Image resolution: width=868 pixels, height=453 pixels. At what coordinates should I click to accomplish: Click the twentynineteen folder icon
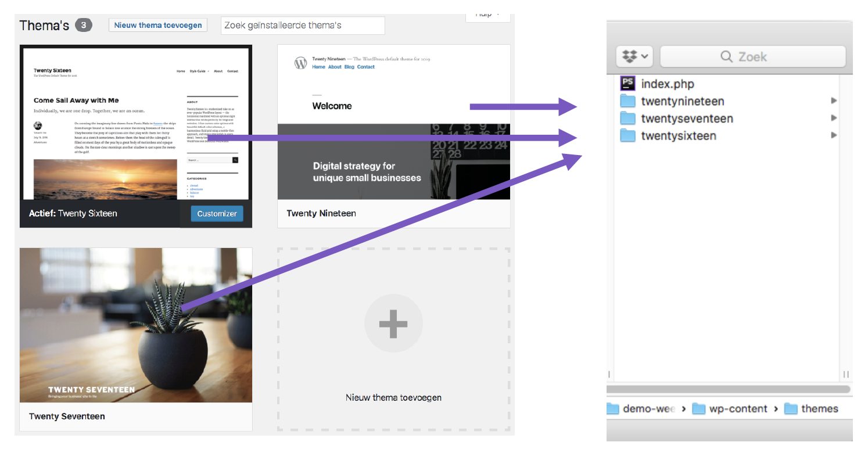click(x=627, y=101)
